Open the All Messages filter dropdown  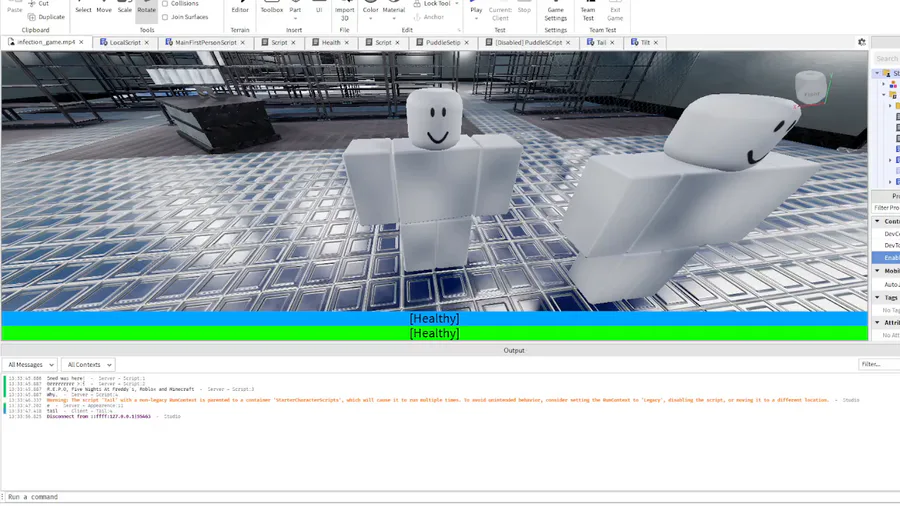pyautogui.click(x=30, y=364)
